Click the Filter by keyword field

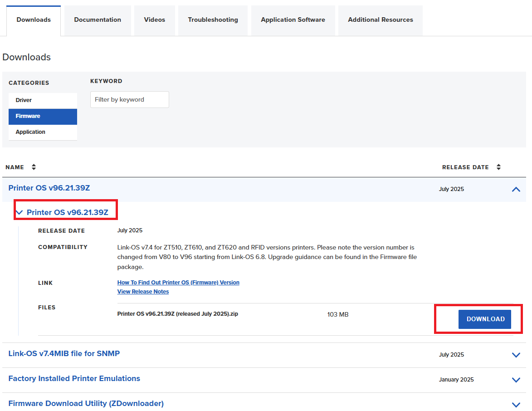[x=130, y=100]
